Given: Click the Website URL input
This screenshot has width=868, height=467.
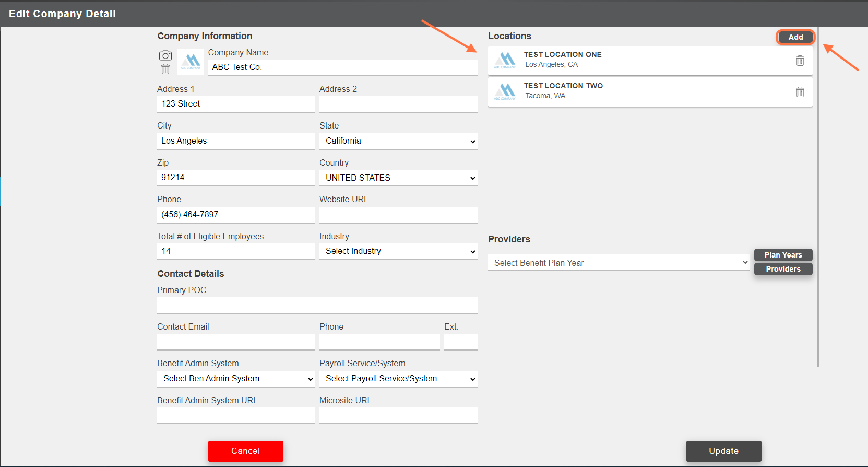Looking at the screenshot, I should pos(398,215).
